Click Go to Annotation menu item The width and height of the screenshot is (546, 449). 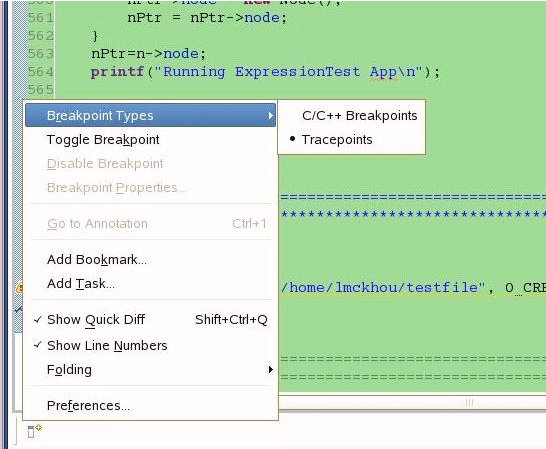click(150, 224)
